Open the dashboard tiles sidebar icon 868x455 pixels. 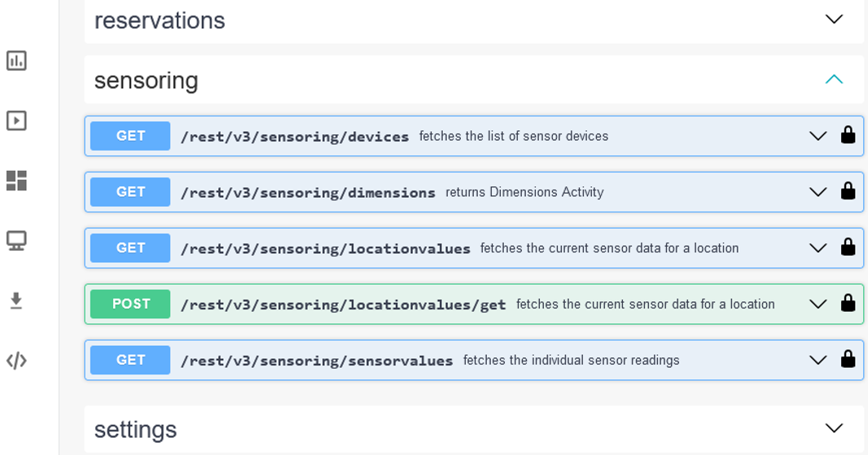pyautogui.click(x=16, y=181)
